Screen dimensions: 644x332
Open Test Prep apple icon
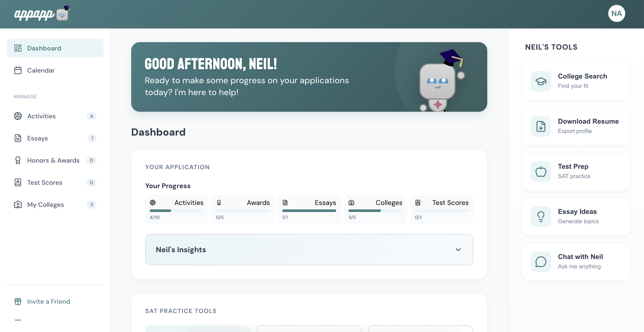[x=541, y=172]
